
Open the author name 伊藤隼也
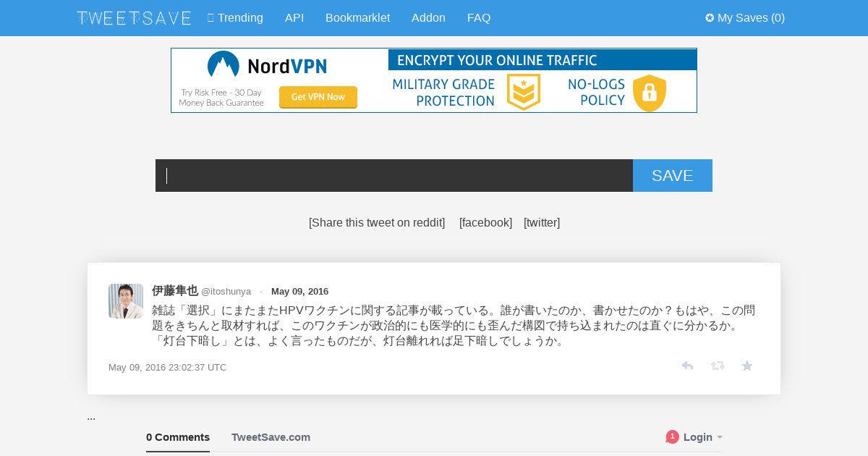175,291
